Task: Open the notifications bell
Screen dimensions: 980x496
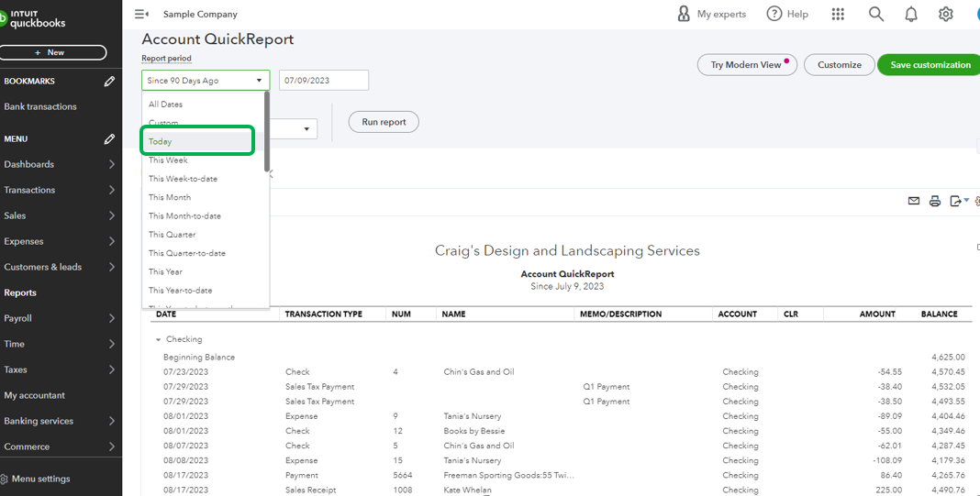Action: tap(910, 14)
